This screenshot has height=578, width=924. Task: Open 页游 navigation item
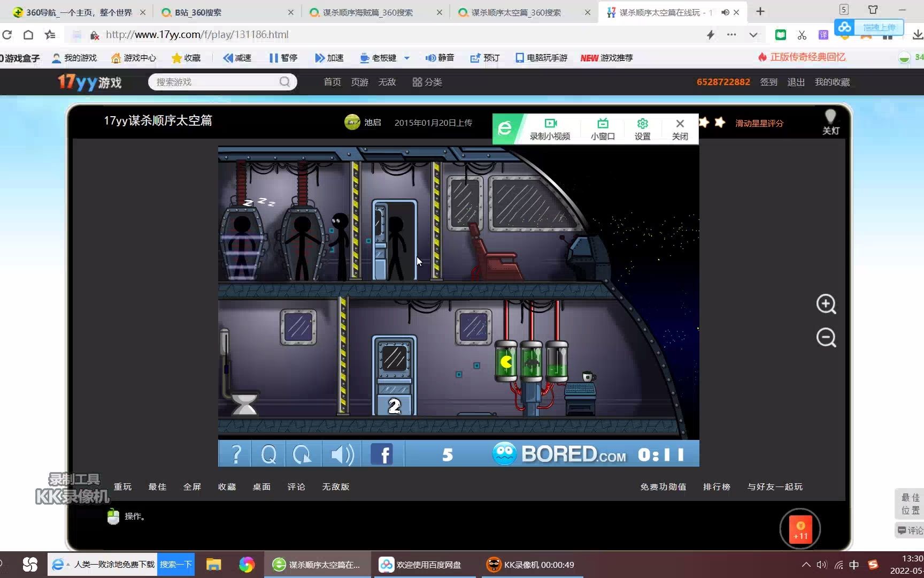point(359,82)
